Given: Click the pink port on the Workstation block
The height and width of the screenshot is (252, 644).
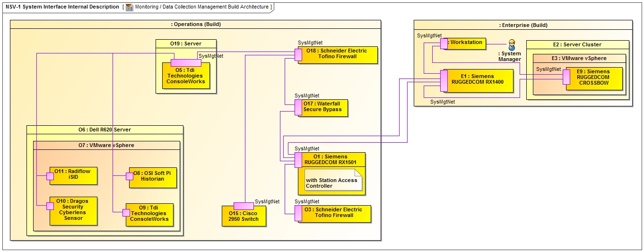Looking at the screenshot, I should (x=444, y=43).
